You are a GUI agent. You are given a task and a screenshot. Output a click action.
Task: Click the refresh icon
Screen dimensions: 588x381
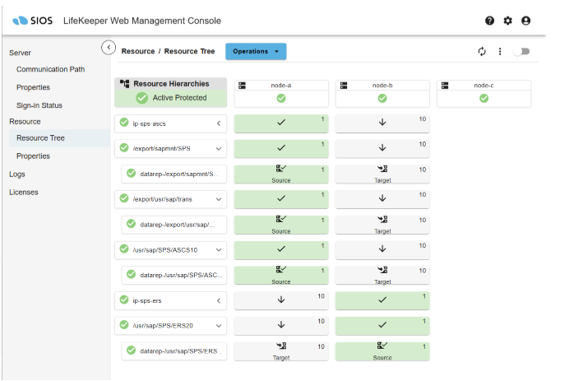tap(482, 52)
